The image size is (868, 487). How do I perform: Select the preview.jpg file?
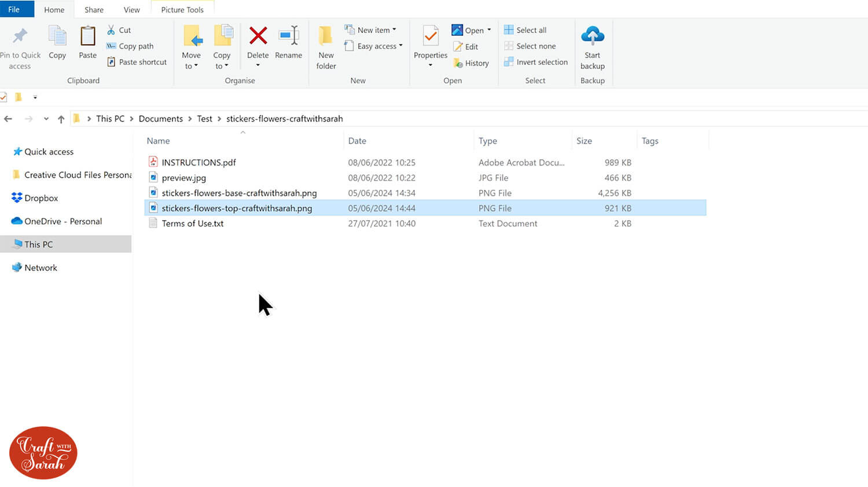(184, 178)
